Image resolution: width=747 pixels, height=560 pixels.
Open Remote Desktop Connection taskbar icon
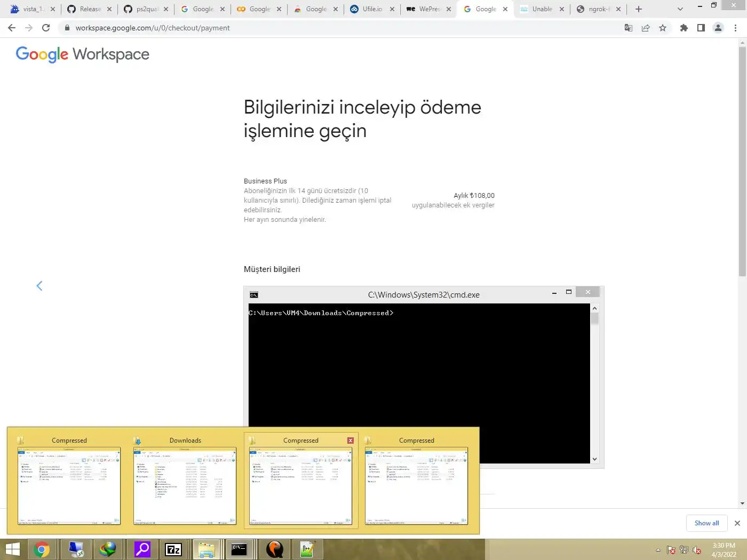(x=76, y=549)
